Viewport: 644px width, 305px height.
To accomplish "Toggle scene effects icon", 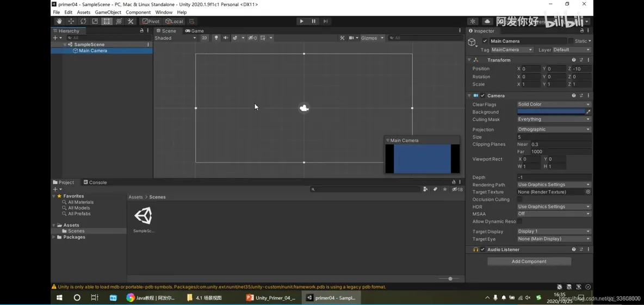I will pyautogui.click(x=236, y=38).
